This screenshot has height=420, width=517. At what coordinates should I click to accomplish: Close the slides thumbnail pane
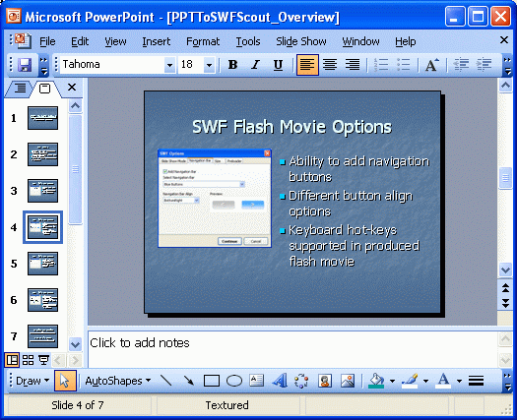(72, 88)
